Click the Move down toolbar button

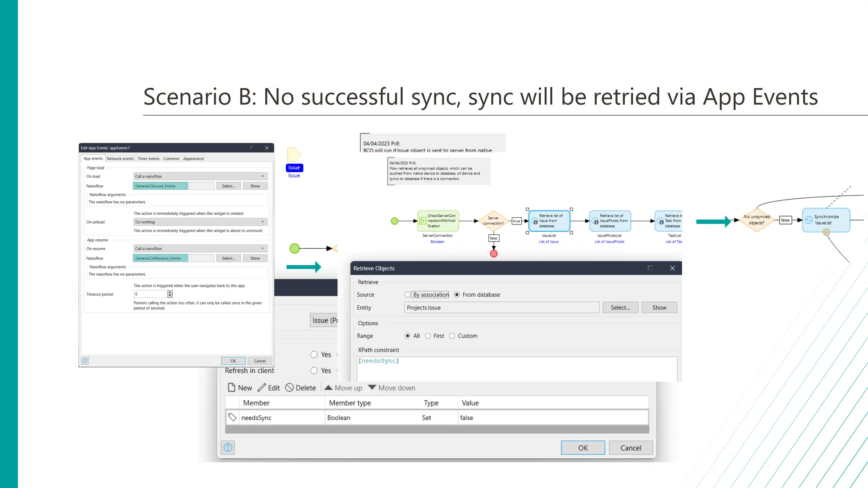coord(392,388)
